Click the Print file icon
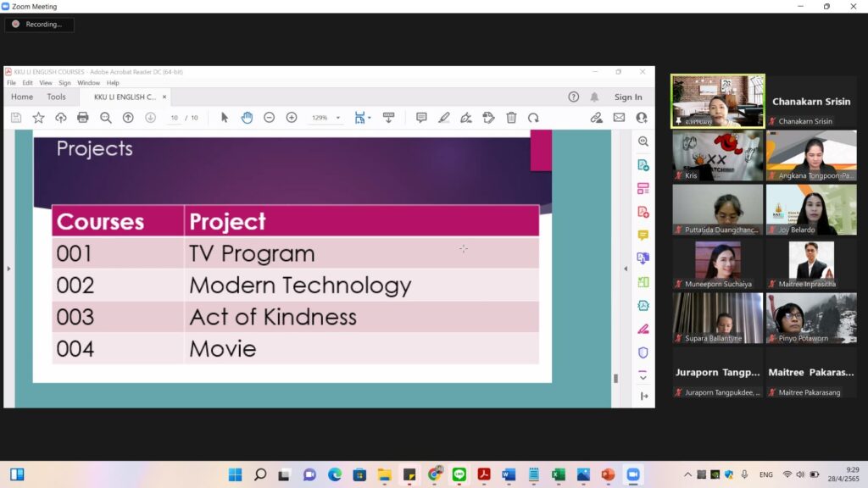Image resolution: width=868 pixels, height=488 pixels. 83,118
